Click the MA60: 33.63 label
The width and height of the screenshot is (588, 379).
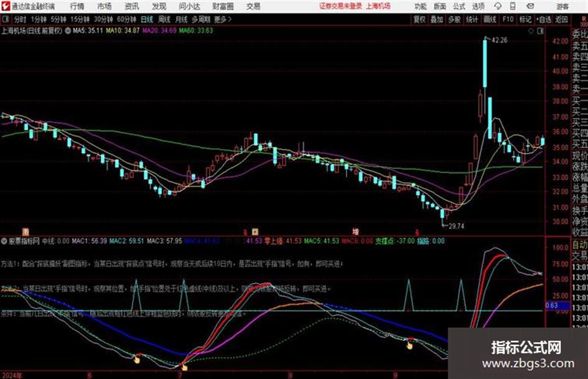196,30
